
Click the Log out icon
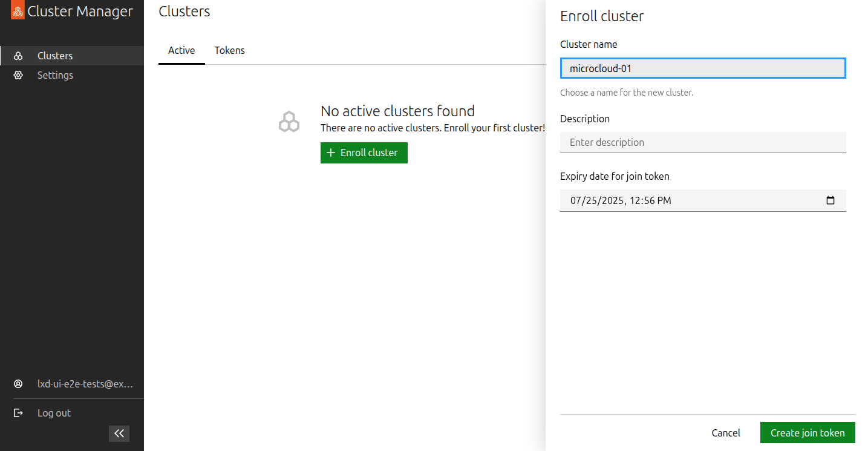coord(18,413)
